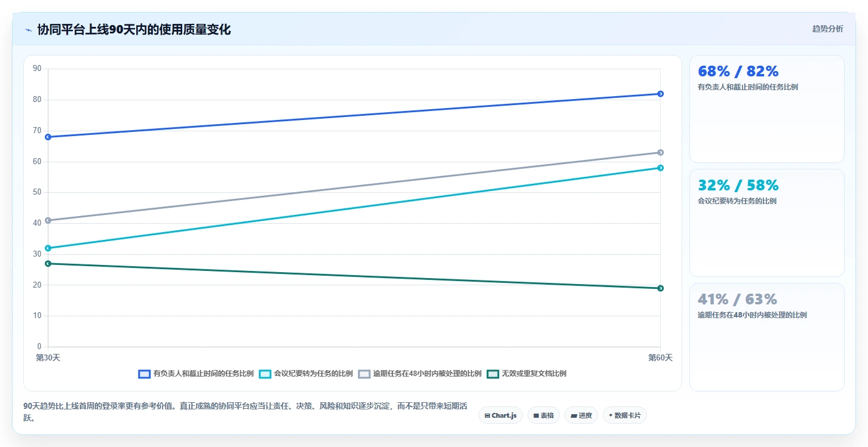Viewport: 868px width, 447px height.
Task: Click the gray data point at 第60天
Action: pos(660,152)
